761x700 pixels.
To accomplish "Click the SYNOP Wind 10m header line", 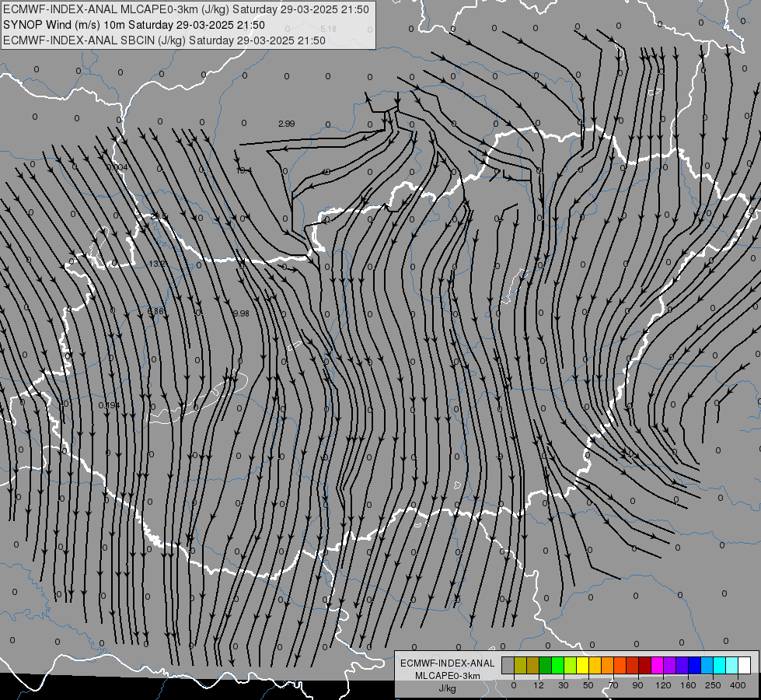I will point(134,25).
